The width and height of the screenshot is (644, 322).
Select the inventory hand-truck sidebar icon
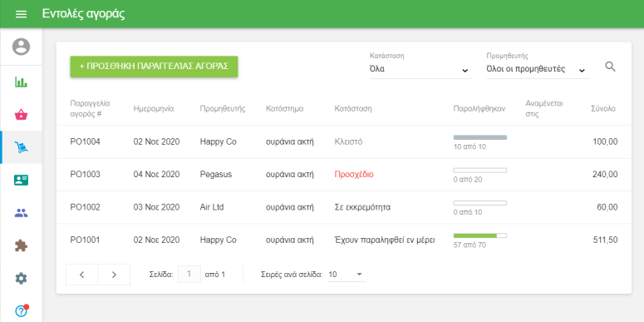(21, 147)
